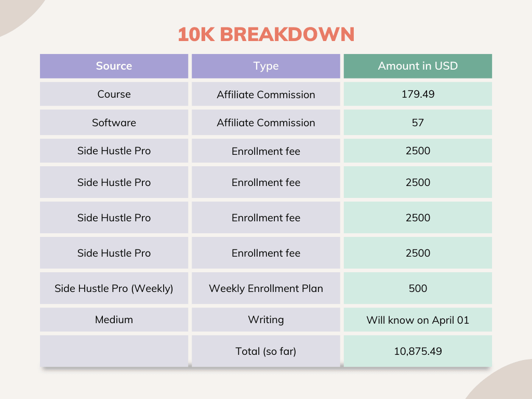Click the Amount in USD header
This screenshot has height=399, width=532.
[x=418, y=66]
